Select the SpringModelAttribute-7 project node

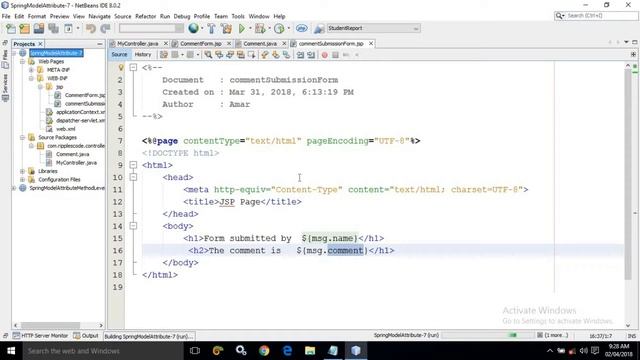(x=56, y=53)
